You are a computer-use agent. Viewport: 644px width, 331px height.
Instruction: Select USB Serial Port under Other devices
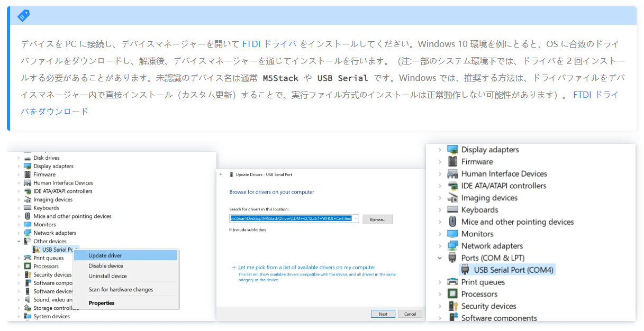tap(55, 250)
